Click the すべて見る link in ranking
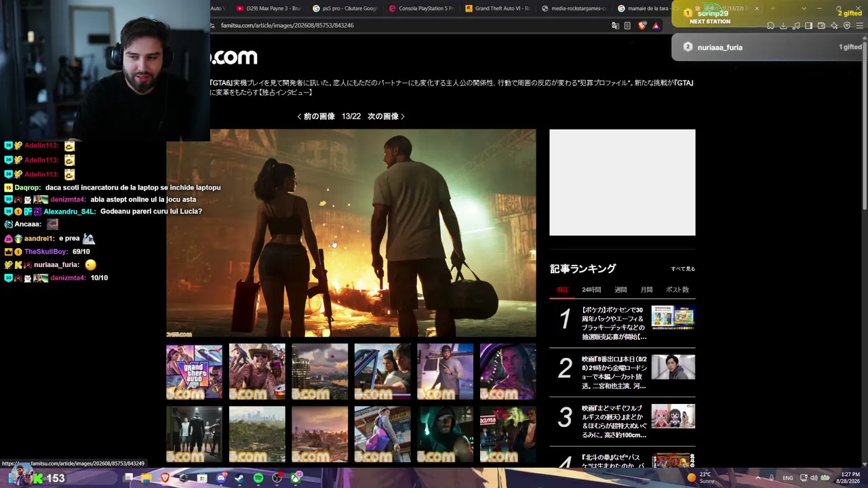Viewport: 868px width, 488px height. coord(683,269)
